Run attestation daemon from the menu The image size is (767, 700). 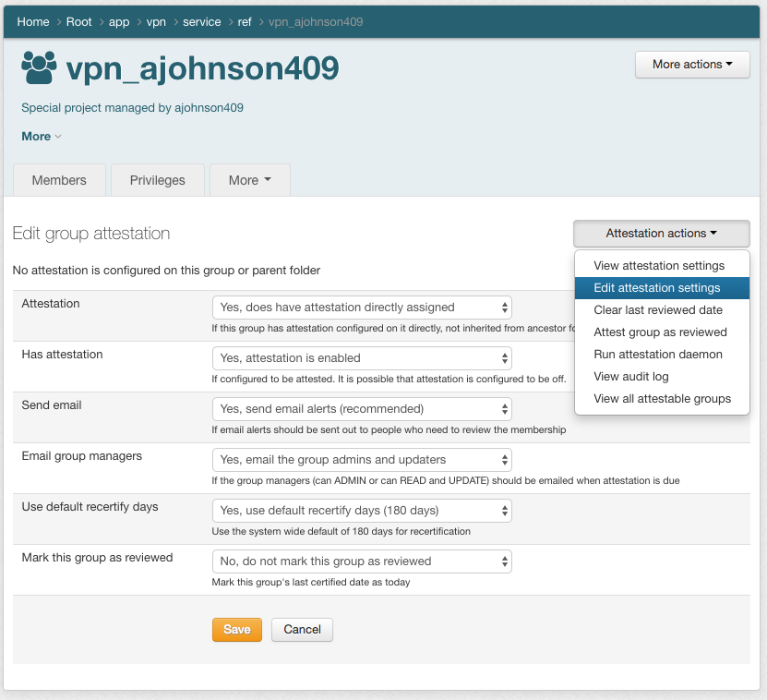[x=658, y=355]
